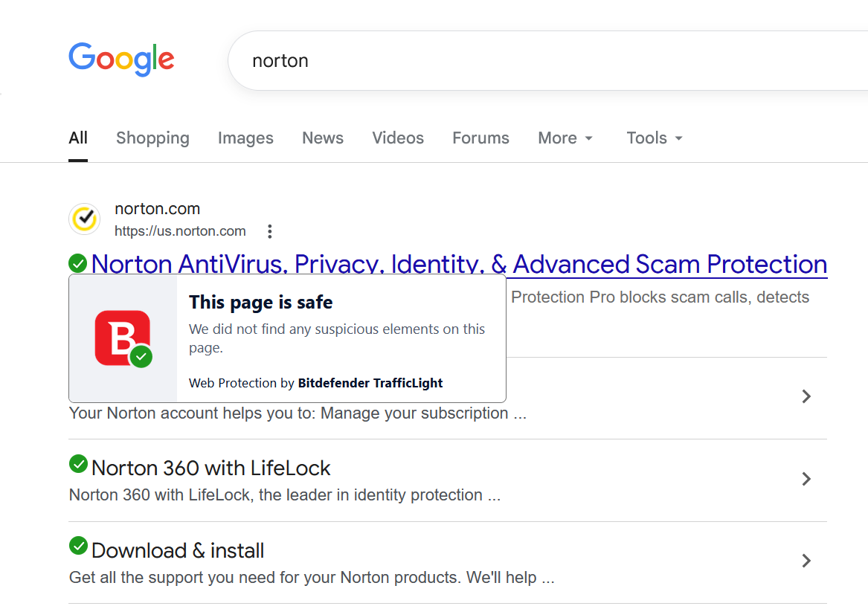868x609 pixels.
Task: Click the Norton checkmark favicon
Action: pos(85,219)
